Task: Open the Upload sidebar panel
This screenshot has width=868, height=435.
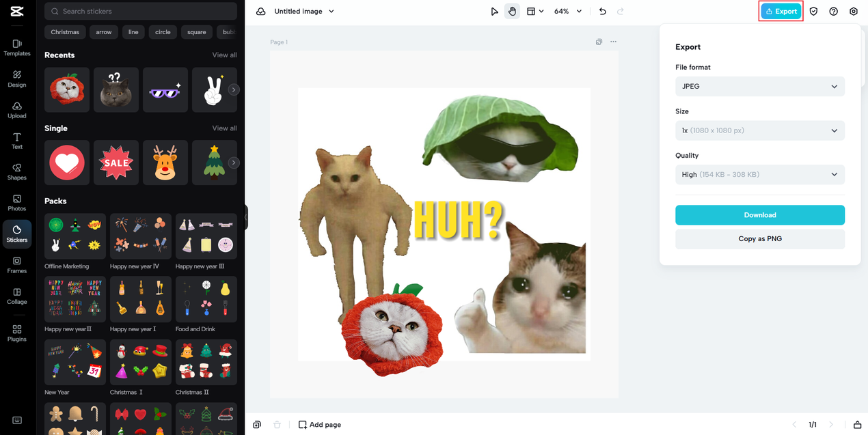Action: tap(17, 110)
